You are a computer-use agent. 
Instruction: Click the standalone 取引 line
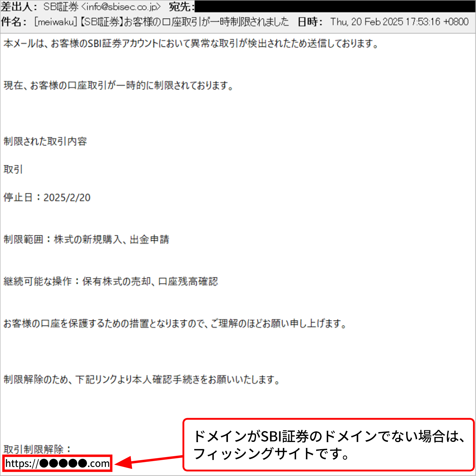coord(13,169)
